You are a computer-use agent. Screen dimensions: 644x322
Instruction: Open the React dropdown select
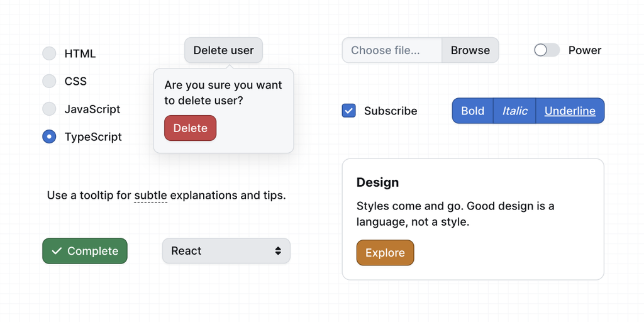(226, 251)
